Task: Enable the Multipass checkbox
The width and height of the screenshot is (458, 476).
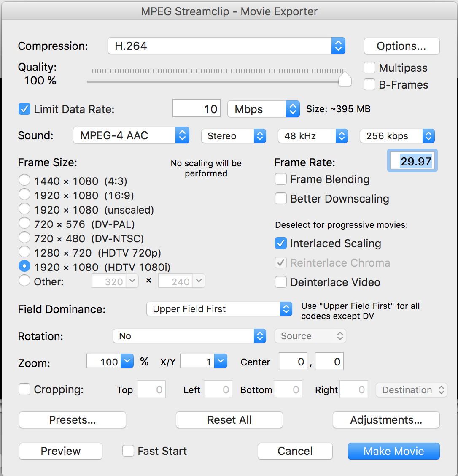Action: coord(369,68)
